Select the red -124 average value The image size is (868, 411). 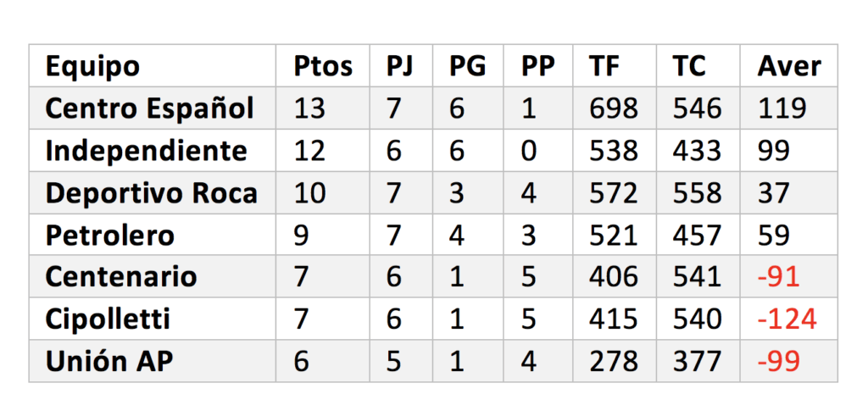pyautogui.click(x=787, y=319)
